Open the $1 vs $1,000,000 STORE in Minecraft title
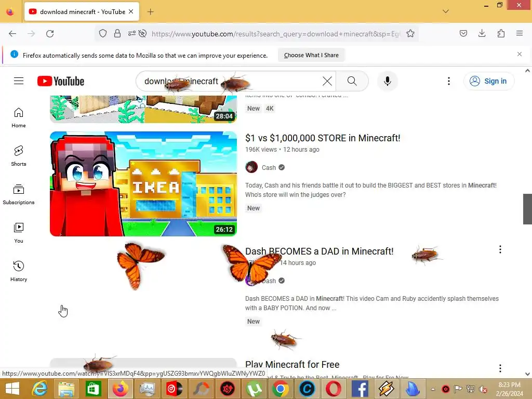Screen dimensions: 532x399 click(323, 138)
